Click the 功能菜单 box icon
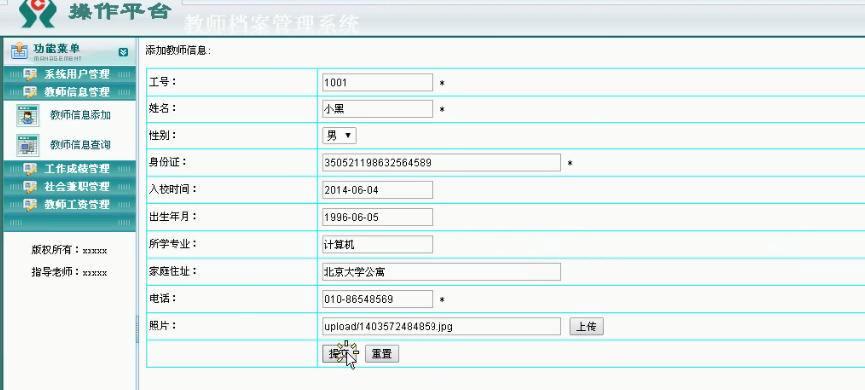The width and height of the screenshot is (865, 390). click(x=19, y=51)
